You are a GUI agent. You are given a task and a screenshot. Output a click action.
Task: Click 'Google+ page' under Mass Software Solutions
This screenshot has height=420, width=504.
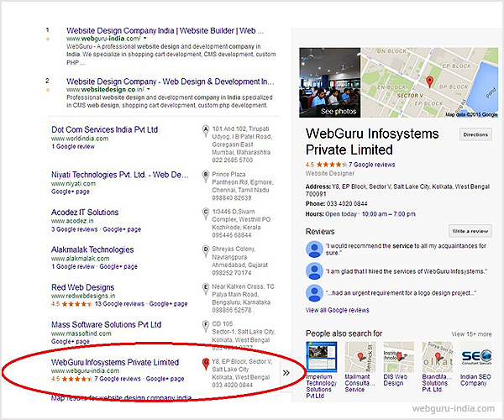click(x=71, y=341)
